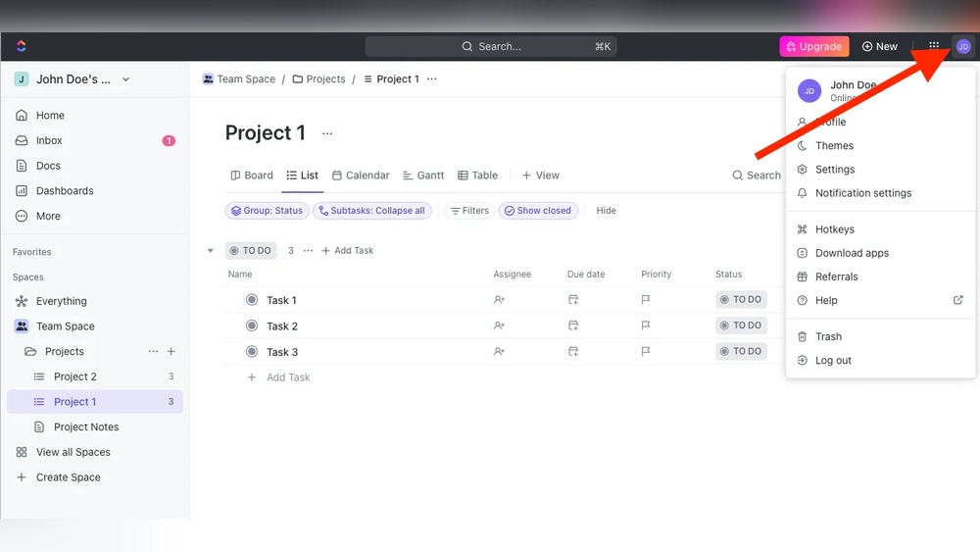Toggle Task 1 status circle
980x552 pixels.
coord(252,299)
